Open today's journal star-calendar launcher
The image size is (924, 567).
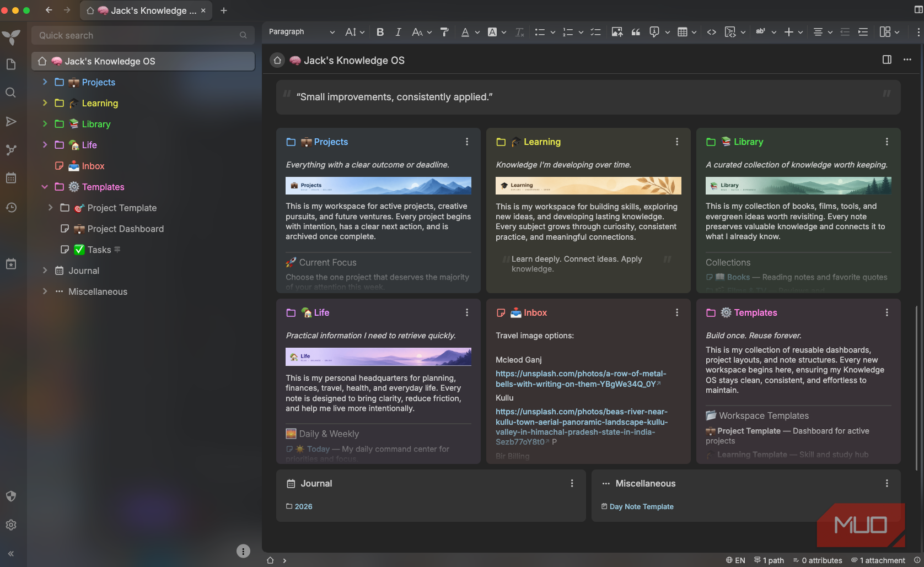11,264
